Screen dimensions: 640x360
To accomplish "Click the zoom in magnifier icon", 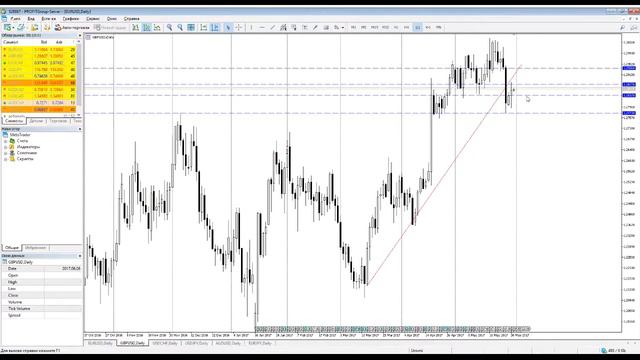I will 169,27.
